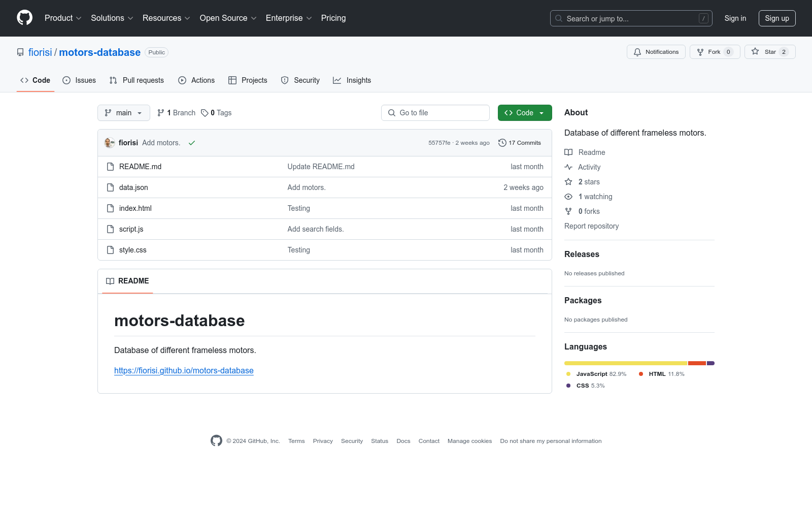The image size is (812, 508).
Task: Click the magnifier icon in search bar
Action: pos(559,18)
